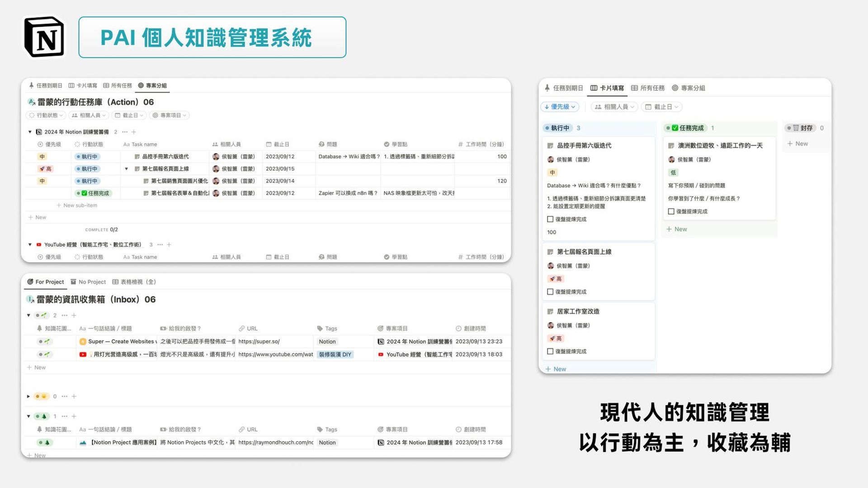Viewport: 868px width, 488px height.
Task: Check 復盤提煉完成 on 第七屆報名頁面上線 card
Action: tap(550, 292)
